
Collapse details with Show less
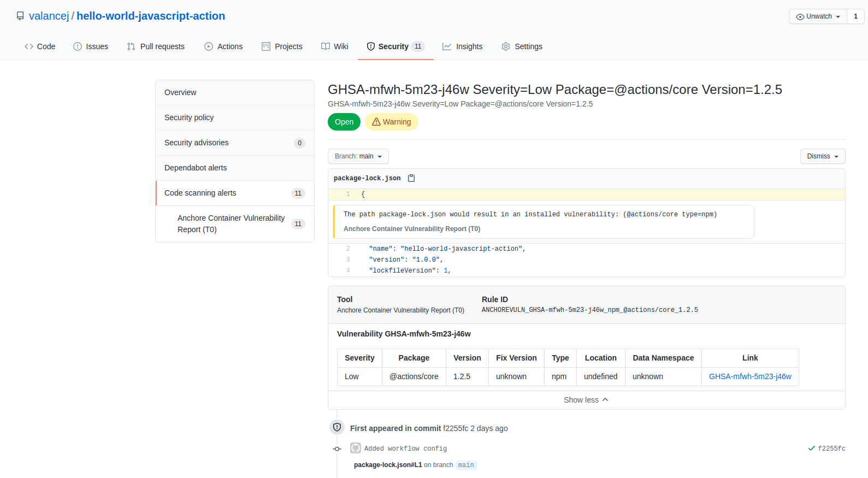pos(586,400)
